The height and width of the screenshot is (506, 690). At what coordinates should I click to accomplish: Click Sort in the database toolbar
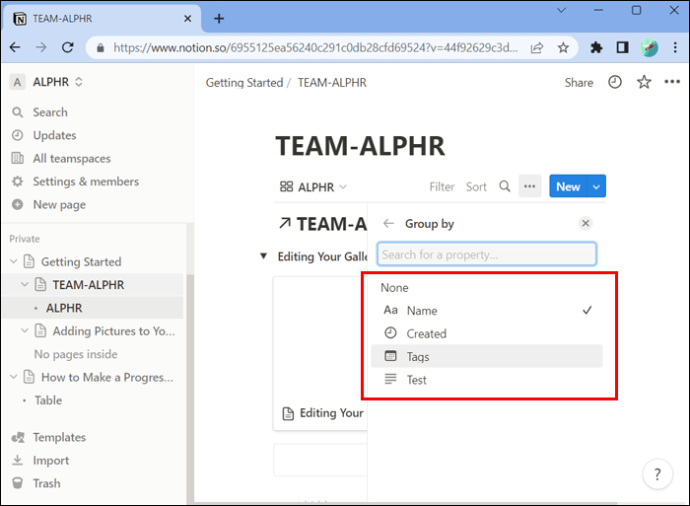[x=476, y=187]
